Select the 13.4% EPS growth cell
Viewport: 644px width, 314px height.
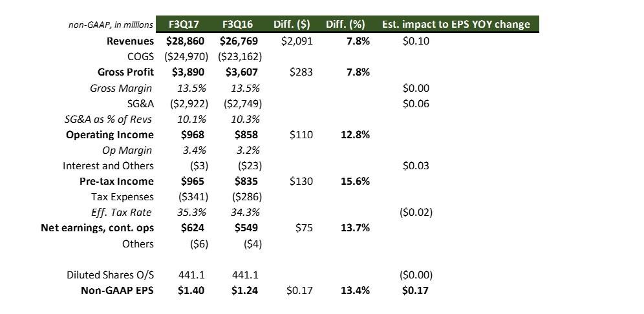click(355, 291)
